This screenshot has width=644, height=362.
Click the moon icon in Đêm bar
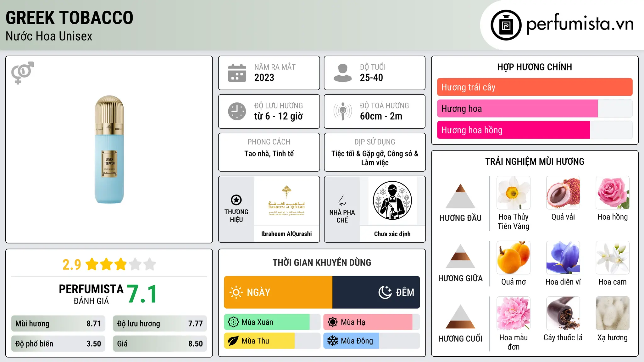tap(385, 292)
